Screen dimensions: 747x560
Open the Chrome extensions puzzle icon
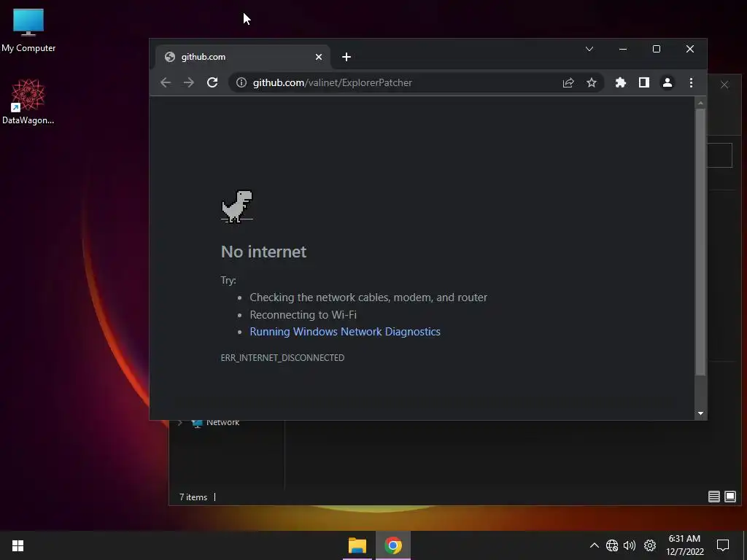[x=620, y=82]
